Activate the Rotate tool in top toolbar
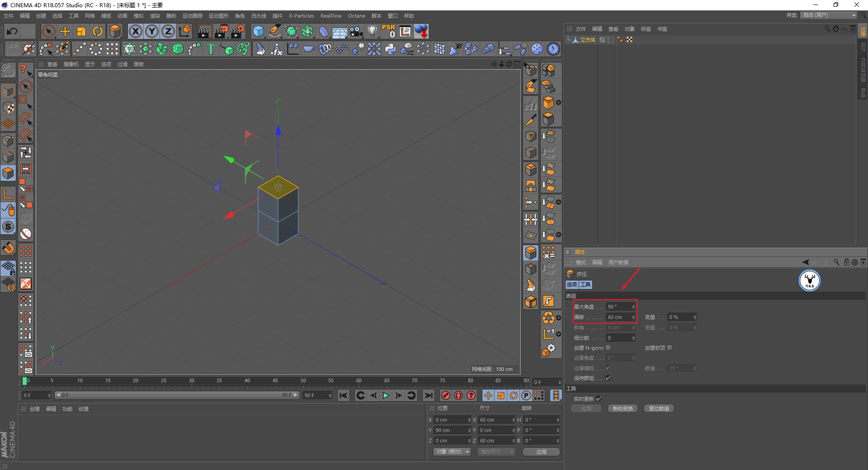Image resolution: width=868 pixels, height=470 pixels. (x=98, y=31)
